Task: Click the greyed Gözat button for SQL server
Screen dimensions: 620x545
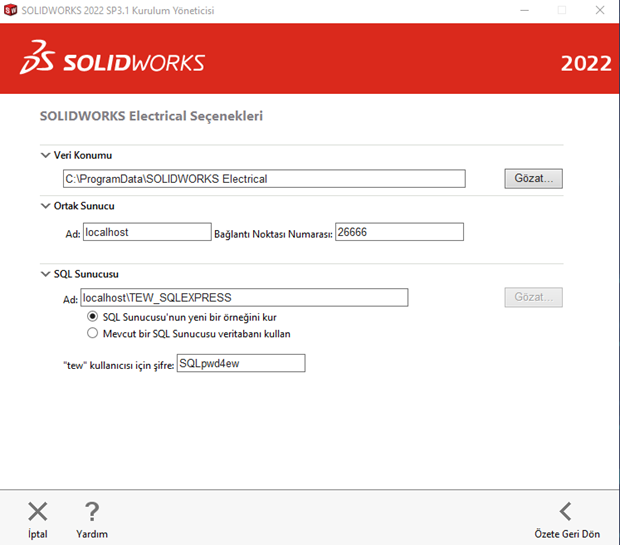Action: pos(533,297)
